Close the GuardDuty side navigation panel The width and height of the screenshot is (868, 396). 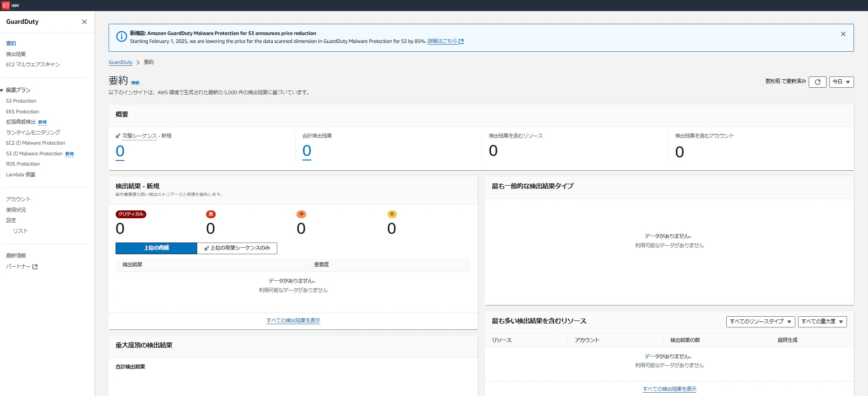click(84, 22)
